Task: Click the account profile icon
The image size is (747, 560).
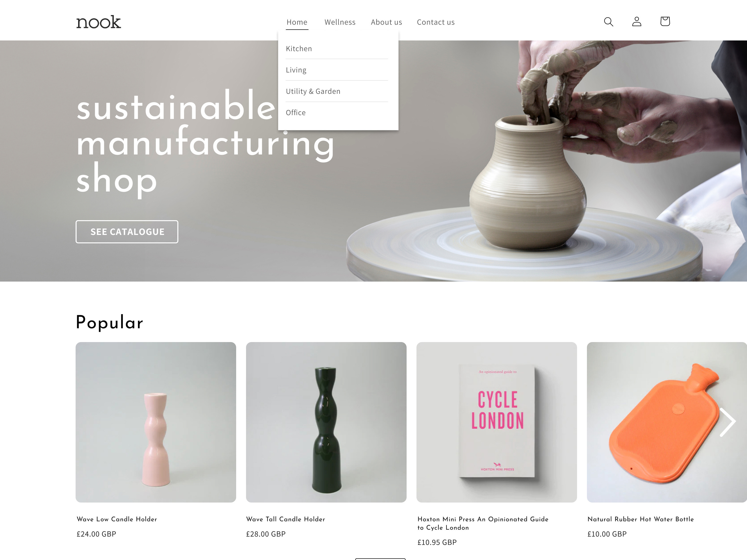Action: pos(637,22)
